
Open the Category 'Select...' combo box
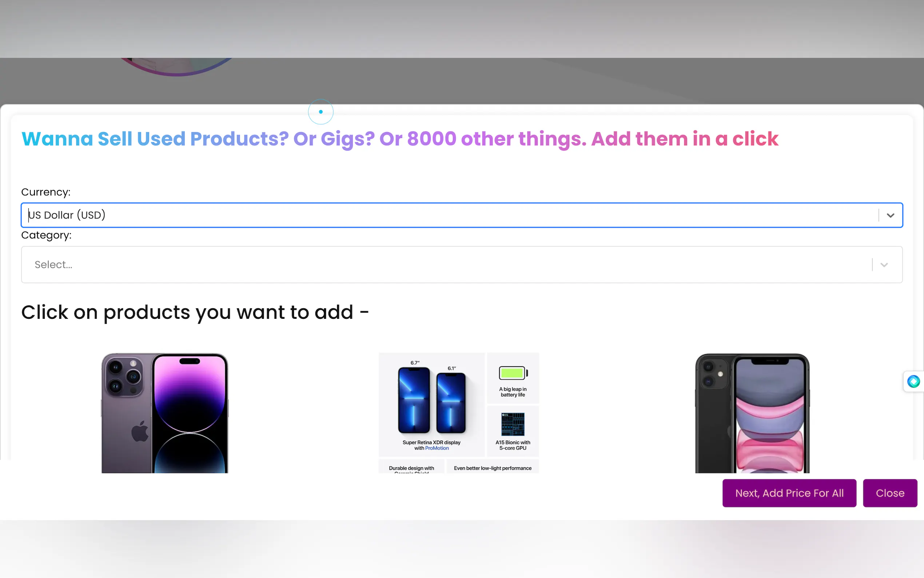pyautogui.click(x=462, y=265)
